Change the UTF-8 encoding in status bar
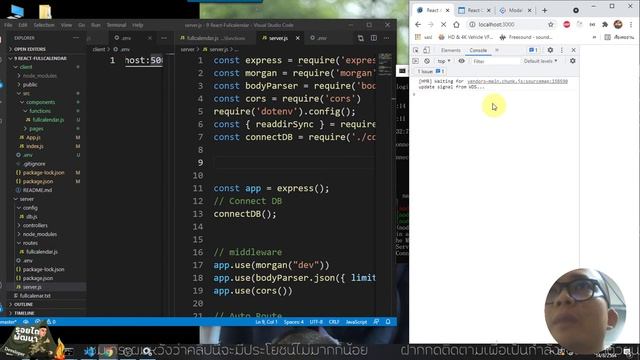This screenshot has width=640, height=360. 316,322
